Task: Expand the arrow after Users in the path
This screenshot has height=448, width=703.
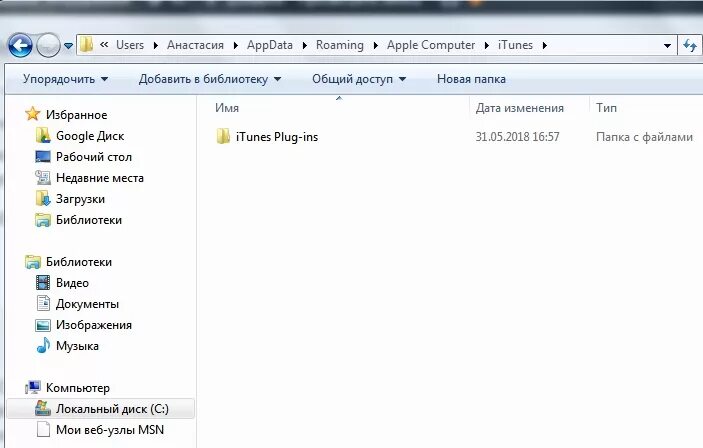Action: [x=156, y=45]
